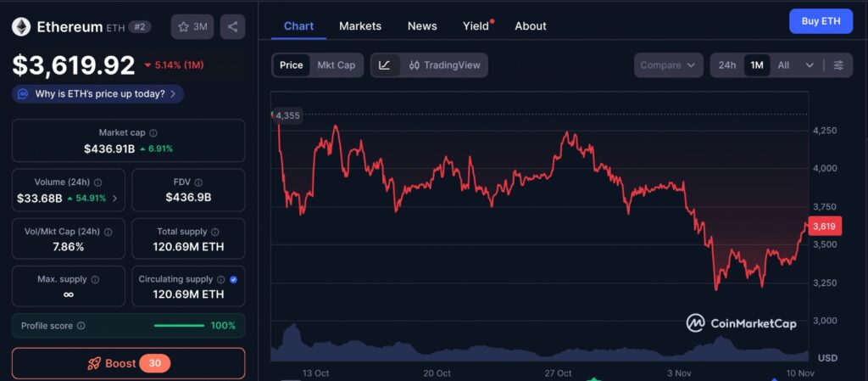Click the $436.91B market cap value
This screenshot has width=868, height=381.
click(109, 149)
